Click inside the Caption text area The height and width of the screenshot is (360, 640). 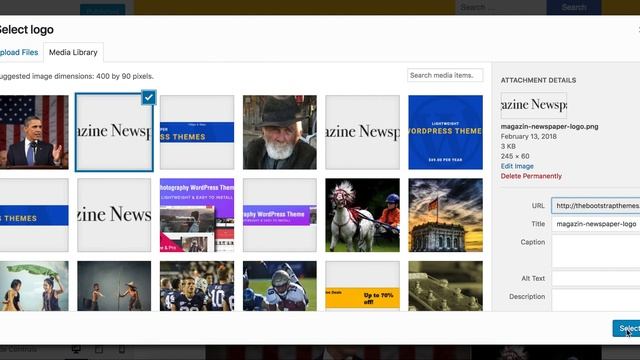(596, 251)
